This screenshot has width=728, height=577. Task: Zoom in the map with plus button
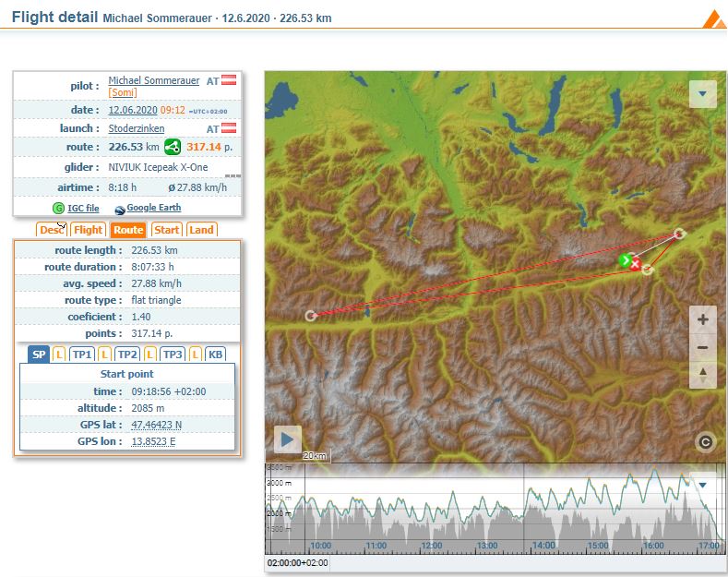tap(703, 320)
